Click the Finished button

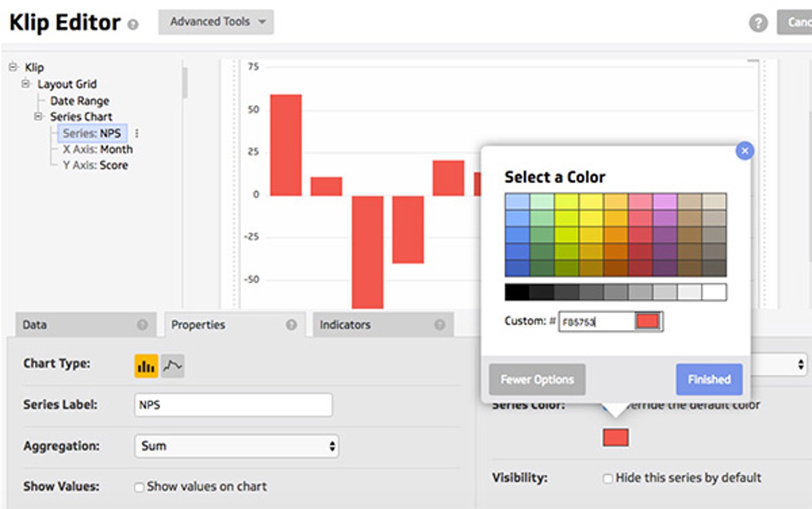pos(709,379)
